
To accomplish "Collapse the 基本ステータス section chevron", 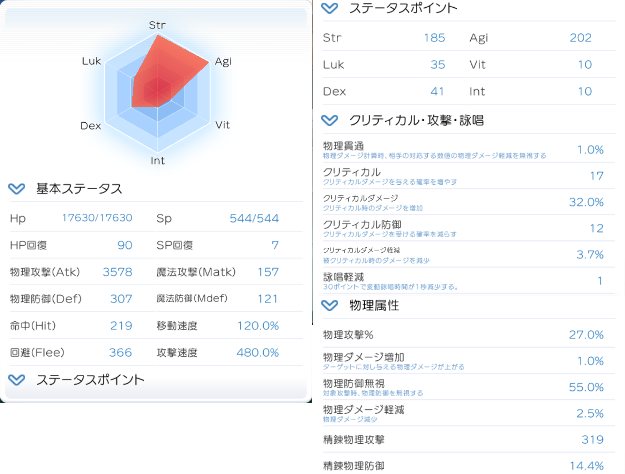I will pos(17,189).
